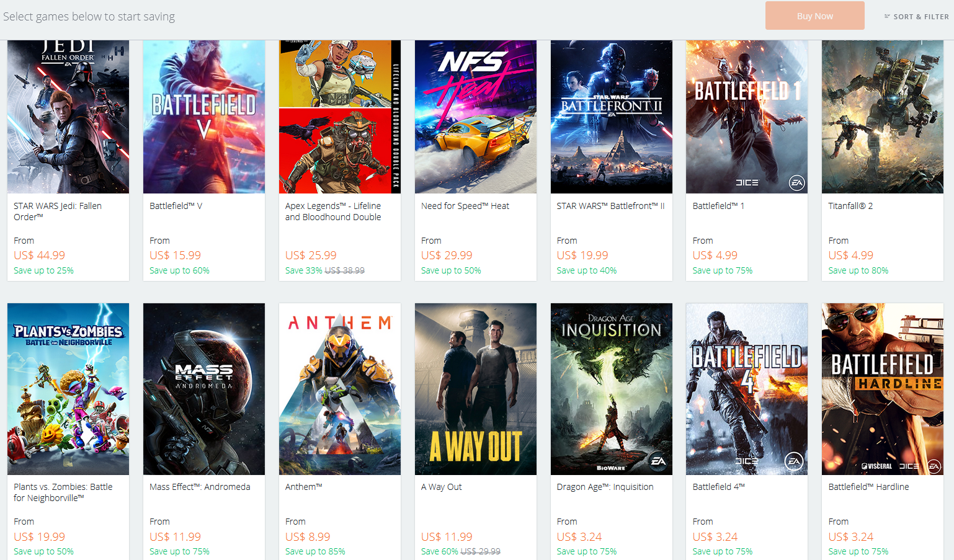The width and height of the screenshot is (954, 560).
Task: Select the Battlefield 1 cover art
Action: point(747,117)
